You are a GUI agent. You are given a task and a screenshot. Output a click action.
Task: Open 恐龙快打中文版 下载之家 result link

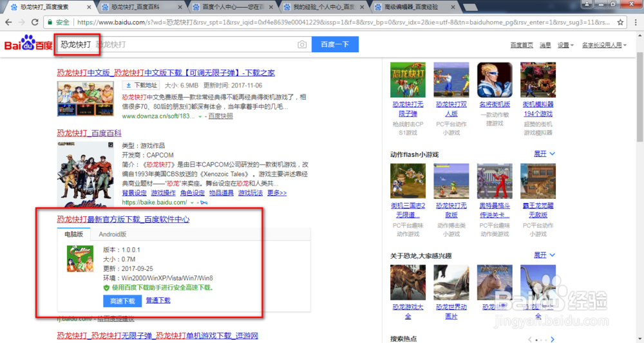coord(166,73)
